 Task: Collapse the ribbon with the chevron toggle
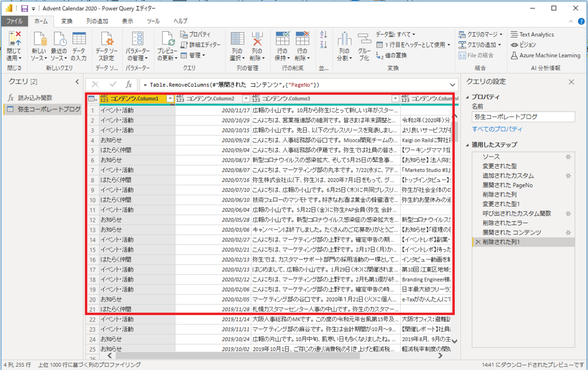(x=570, y=22)
